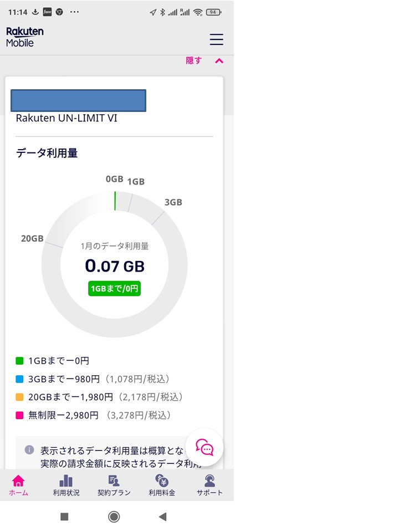Tap the Wi-Fi status icon
This screenshot has width=399, height=532.
pyautogui.click(x=198, y=12)
